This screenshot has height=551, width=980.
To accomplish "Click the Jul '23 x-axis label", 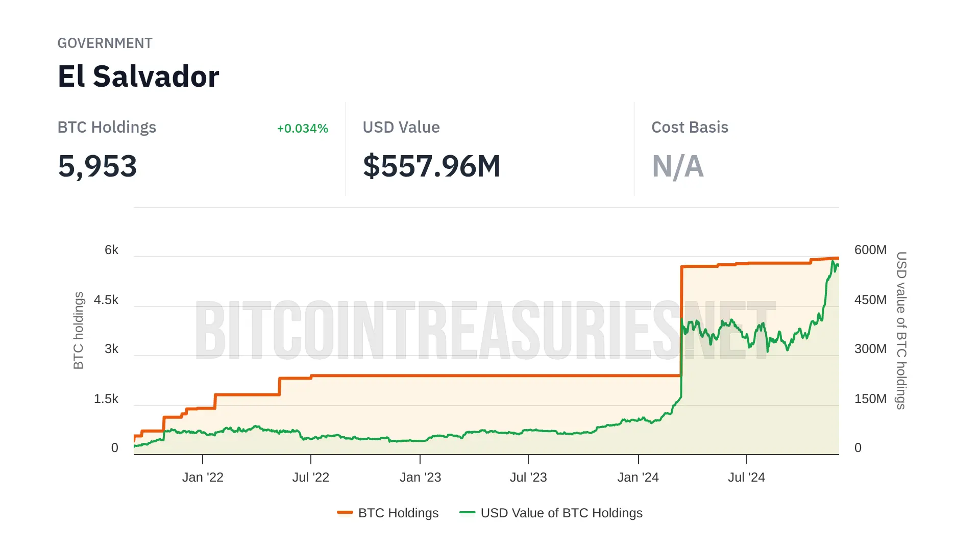I will [528, 477].
